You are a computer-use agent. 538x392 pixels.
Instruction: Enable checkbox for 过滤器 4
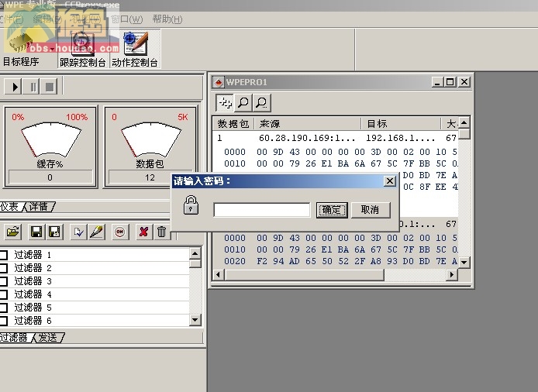(x=3, y=294)
